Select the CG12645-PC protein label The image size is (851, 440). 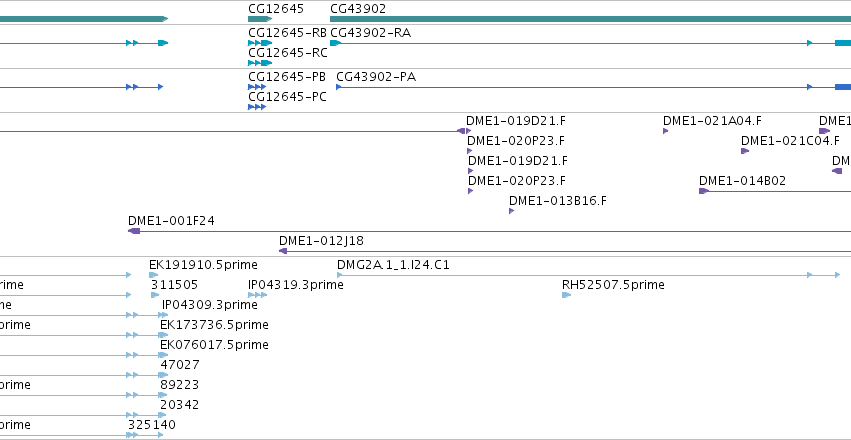pyautogui.click(x=287, y=97)
